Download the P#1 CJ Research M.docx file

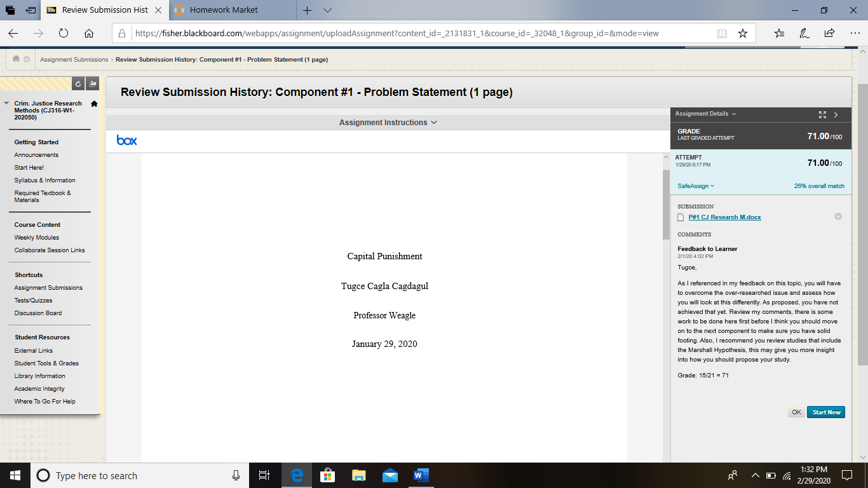coord(724,217)
